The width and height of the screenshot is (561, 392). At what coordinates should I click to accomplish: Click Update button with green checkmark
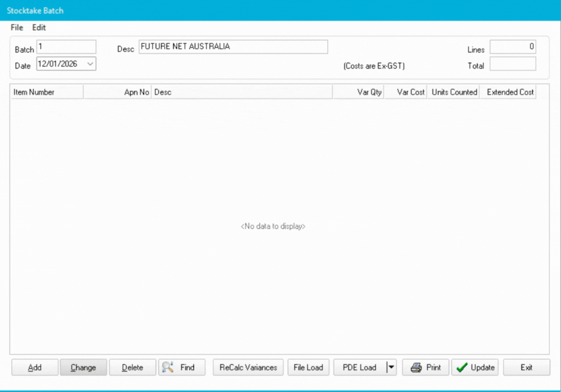click(476, 367)
